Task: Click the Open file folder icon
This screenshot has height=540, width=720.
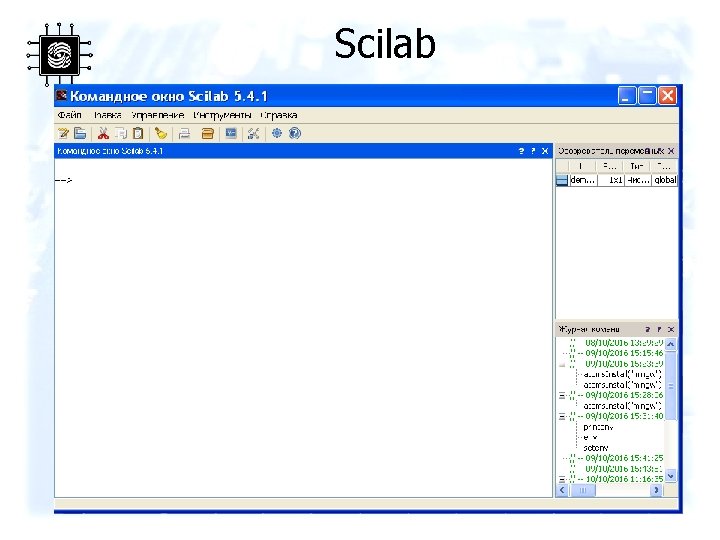Action: coord(80,134)
